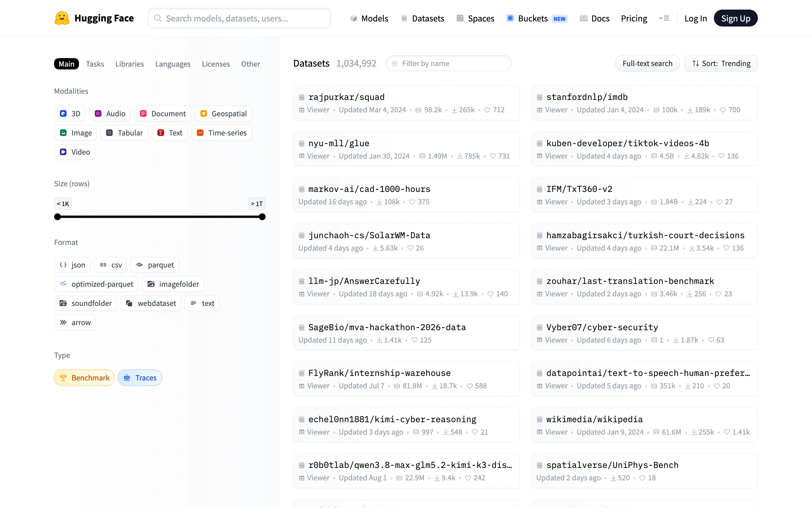Select the webdataset format filter
Image resolution: width=812 pixels, height=508 pixels.
point(151,303)
